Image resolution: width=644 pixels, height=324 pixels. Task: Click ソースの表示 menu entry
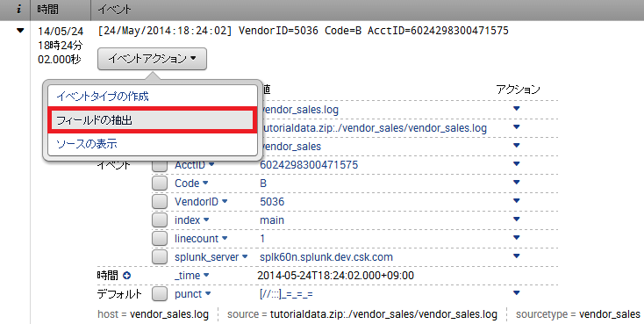(x=86, y=144)
